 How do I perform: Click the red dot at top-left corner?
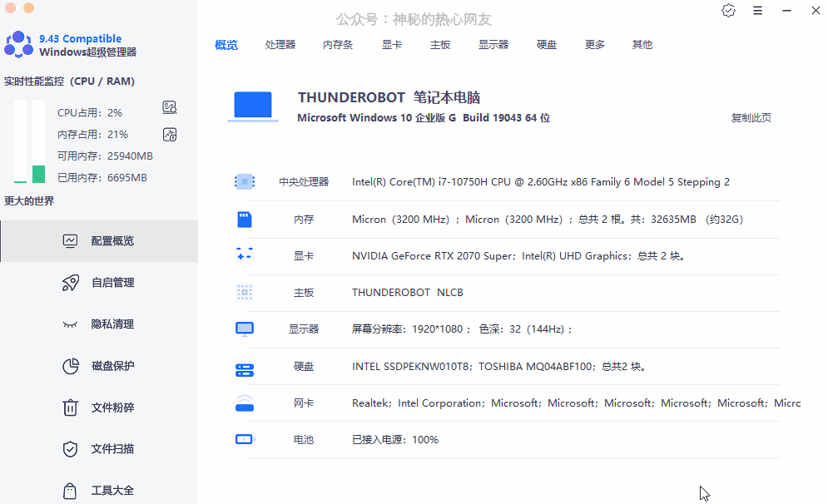coord(10,8)
